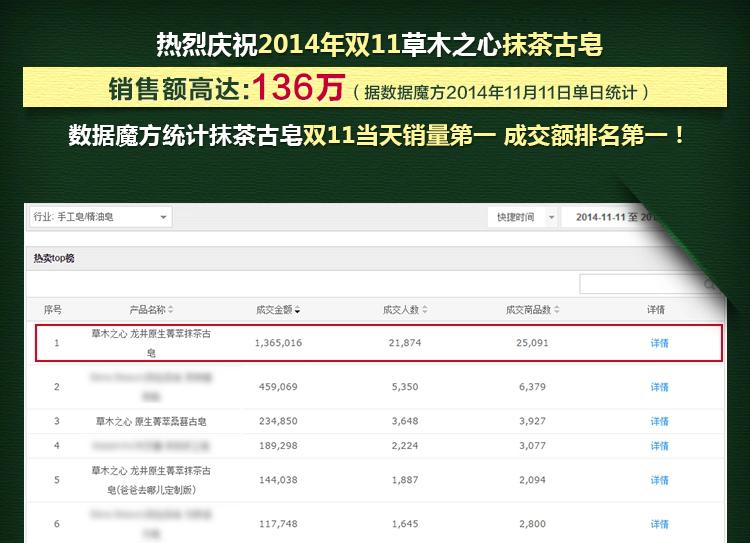Click buyer count 21,874
Screen dimensions: 750x543
(x=405, y=343)
